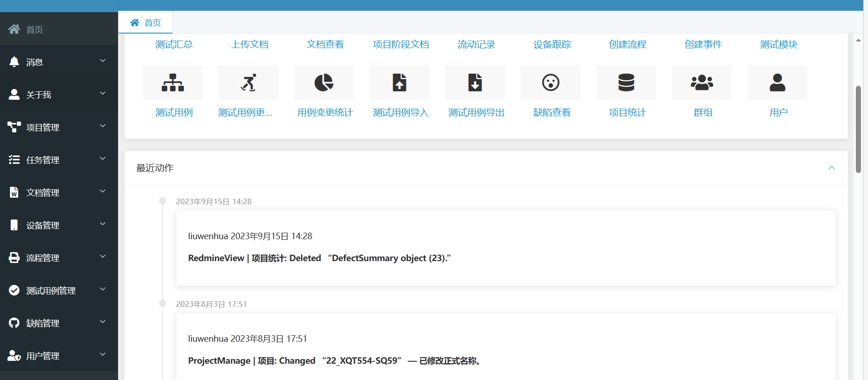Click the 最近动作 panel title
Image resolution: width=868 pixels, height=380 pixels.
click(x=155, y=168)
